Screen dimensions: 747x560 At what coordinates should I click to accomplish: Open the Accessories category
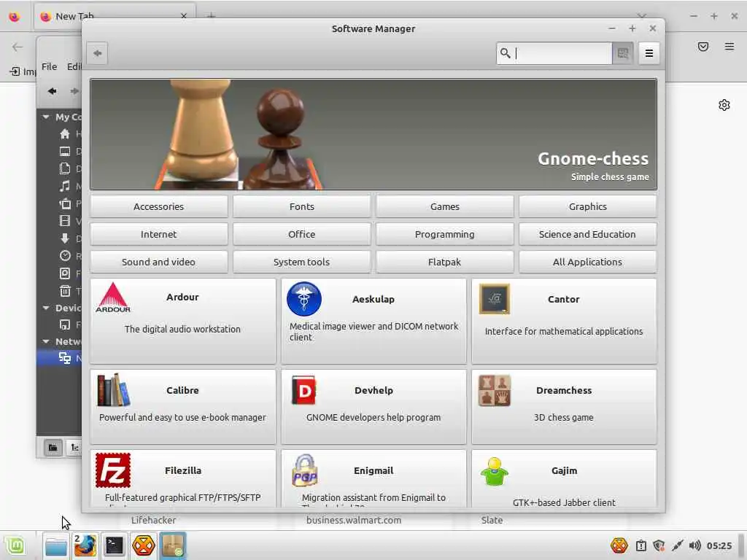pyautogui.click(x=158, y=206)
